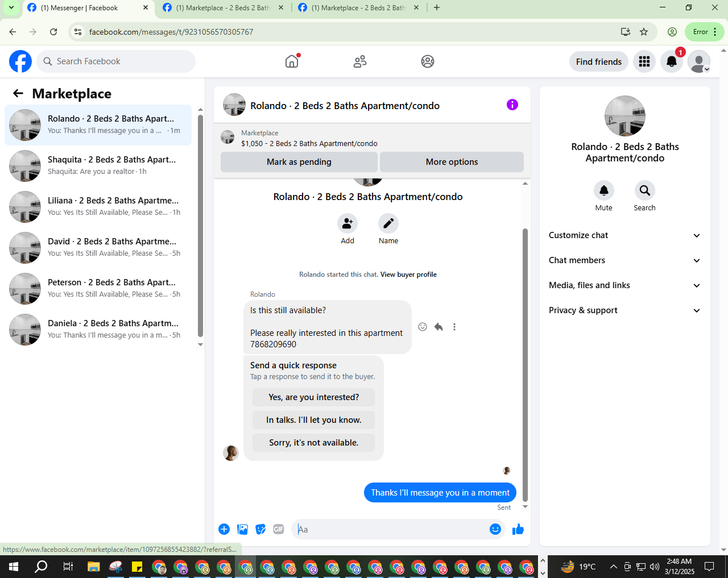
Task: Open Windows taskbar search
Action: click(x=41, y=567)
